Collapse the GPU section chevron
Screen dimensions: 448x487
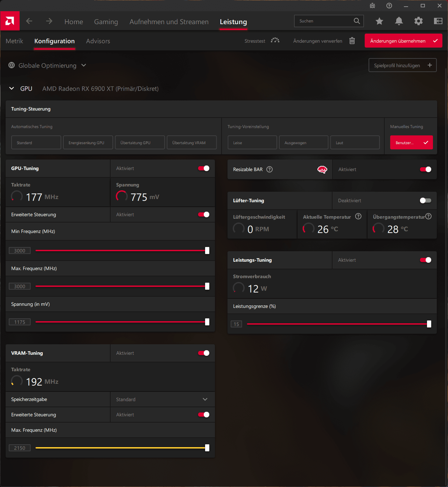(12, 89)
